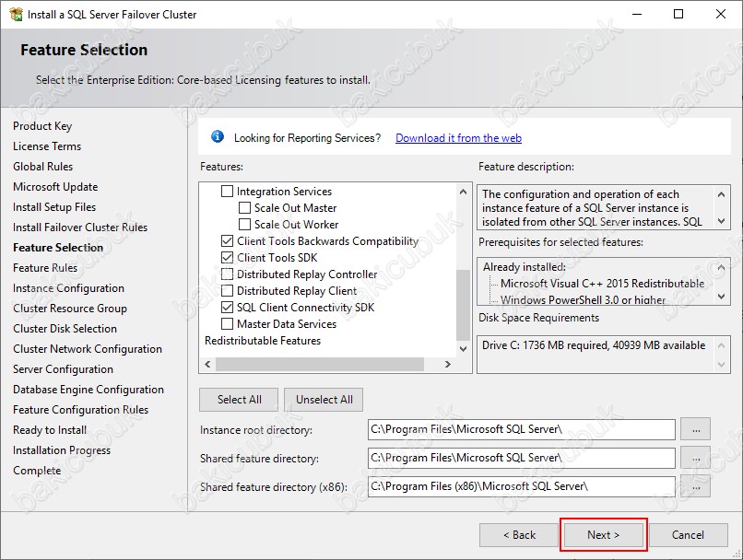Image resolution: width=743 pixels, height=560 pixels.
Task: Click the SQL Server installer title bar icon
Action: (16, 14)
